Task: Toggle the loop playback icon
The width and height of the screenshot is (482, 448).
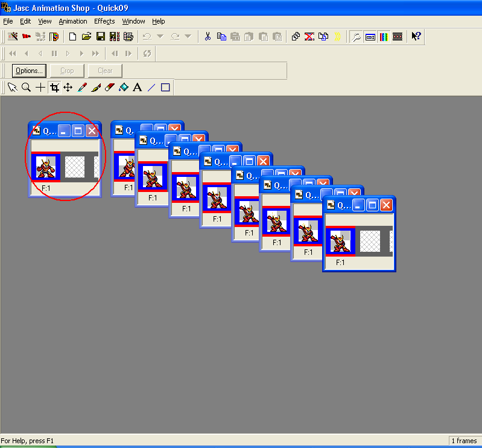Action: click(x=147, y=54)
